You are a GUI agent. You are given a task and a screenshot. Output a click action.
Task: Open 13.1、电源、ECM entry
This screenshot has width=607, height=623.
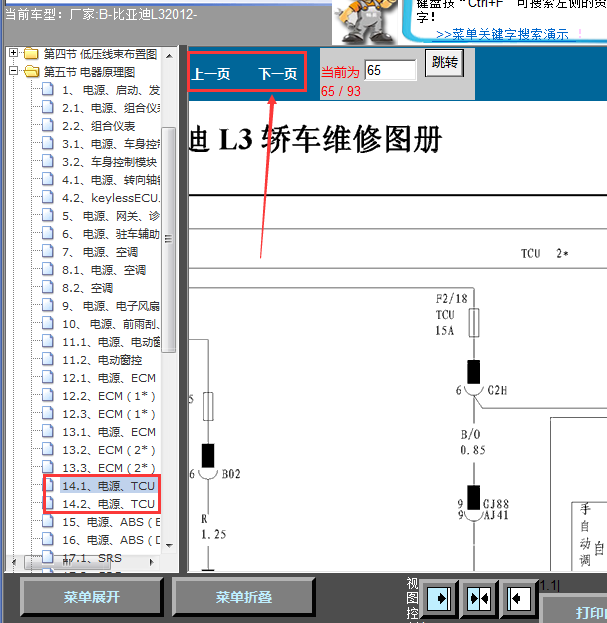pyautogui.click(x=109, y=432)
